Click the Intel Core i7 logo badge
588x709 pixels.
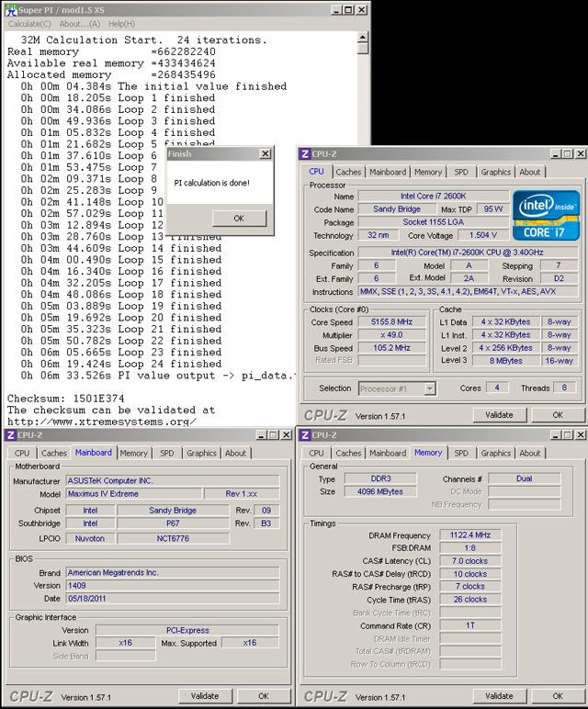pos(547,215)
